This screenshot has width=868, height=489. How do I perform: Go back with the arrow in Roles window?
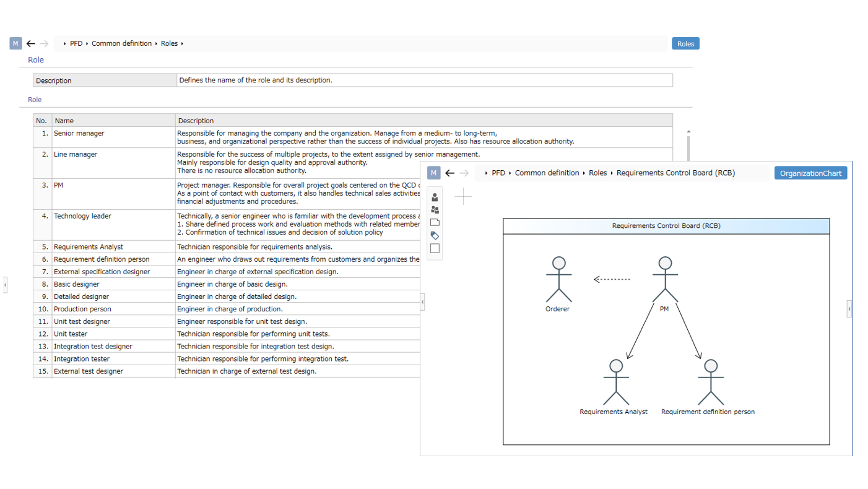[31, 43]
